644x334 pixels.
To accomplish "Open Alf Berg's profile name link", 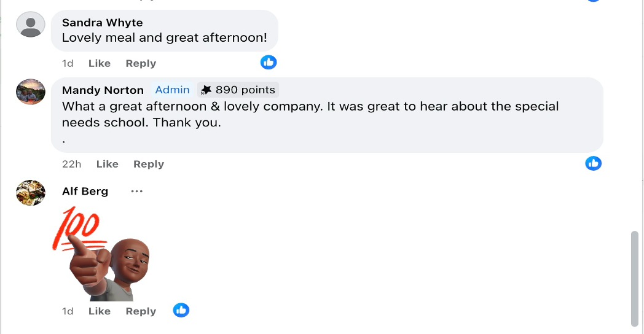I will 85,192.
